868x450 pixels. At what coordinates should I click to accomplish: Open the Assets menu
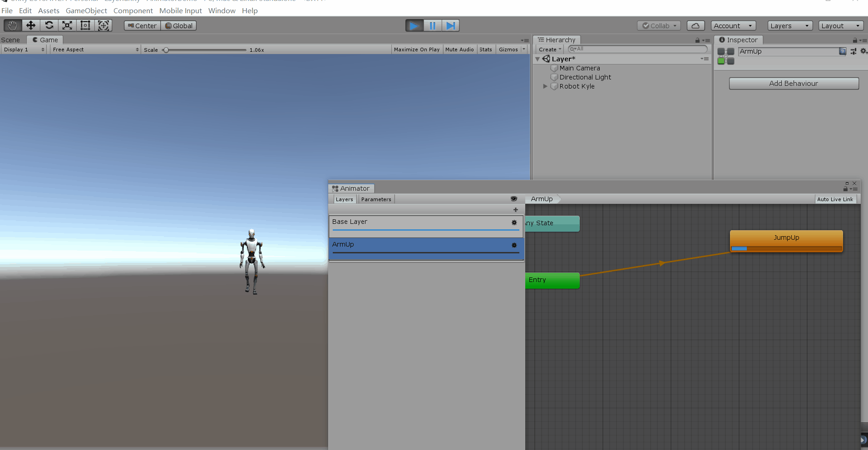(49, 10)
